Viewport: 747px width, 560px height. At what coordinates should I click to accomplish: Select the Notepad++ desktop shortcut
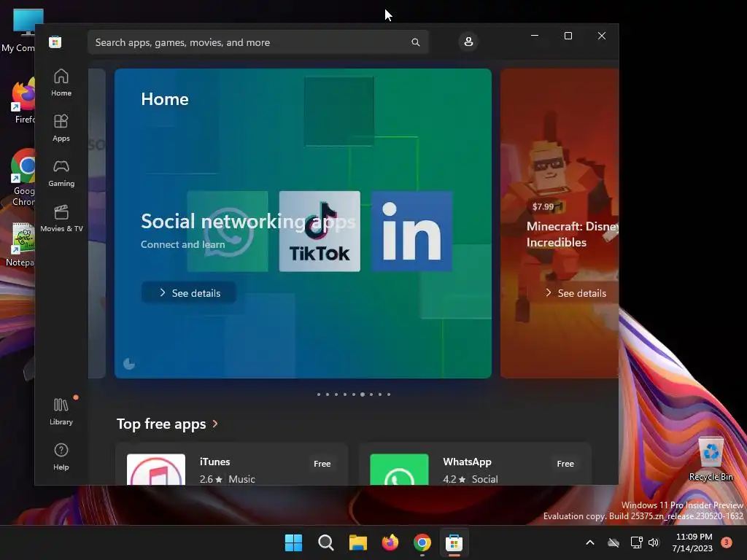(21, 244)
